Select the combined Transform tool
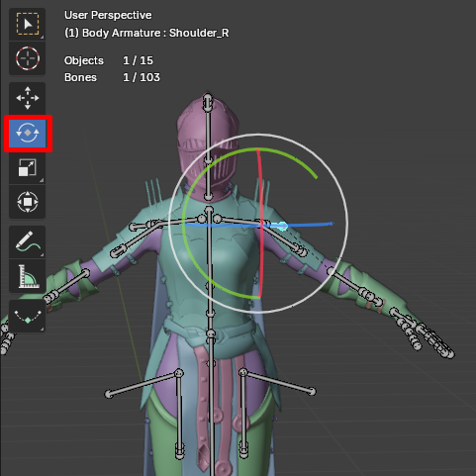 click(x=28, y=202)
